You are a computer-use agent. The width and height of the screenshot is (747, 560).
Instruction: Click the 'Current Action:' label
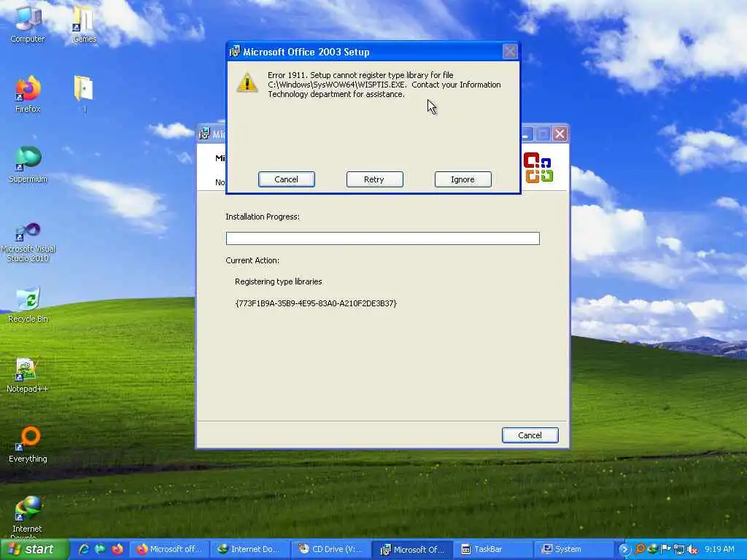pyautogui.click(x=252, y=260)
